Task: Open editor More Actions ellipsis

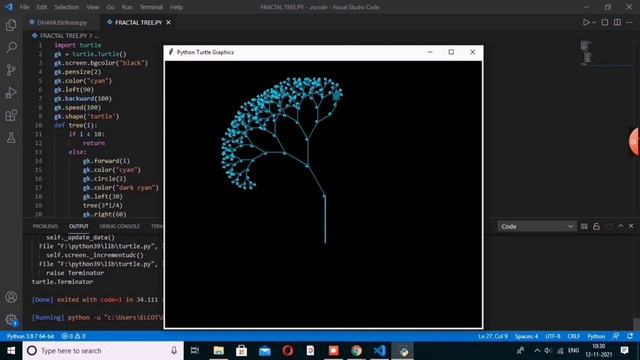Action: 629,22
